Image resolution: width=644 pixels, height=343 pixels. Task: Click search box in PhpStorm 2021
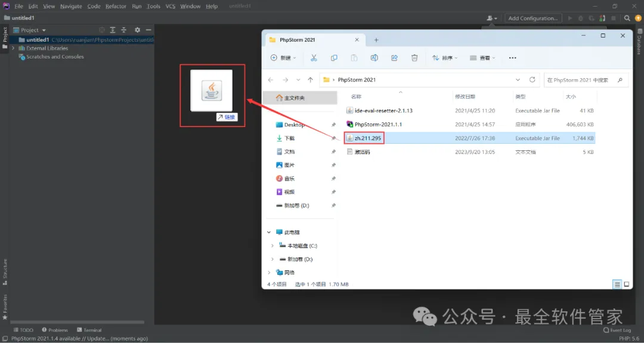pyautogui.click(x=586, y=80)
